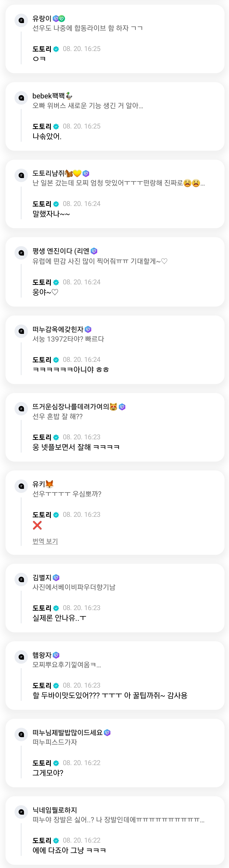Click the reply 실제론 안나유..ㅜ
This screenshot has height=868, width=229.
click(59, 618)
